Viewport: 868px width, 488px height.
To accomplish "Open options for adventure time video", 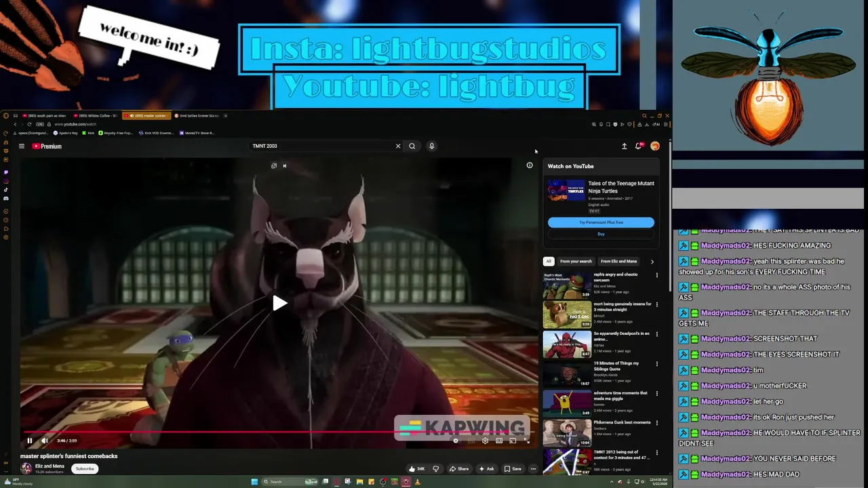I will (656, 393).
